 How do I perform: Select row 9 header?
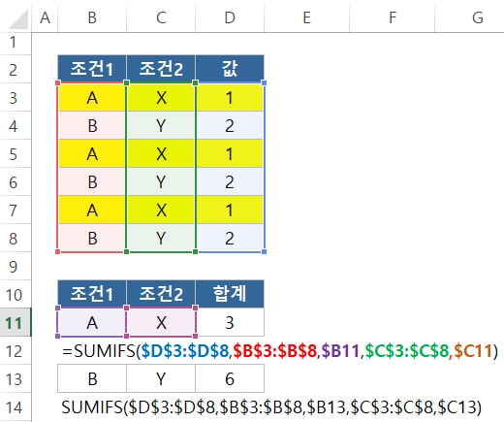[16, 266]
